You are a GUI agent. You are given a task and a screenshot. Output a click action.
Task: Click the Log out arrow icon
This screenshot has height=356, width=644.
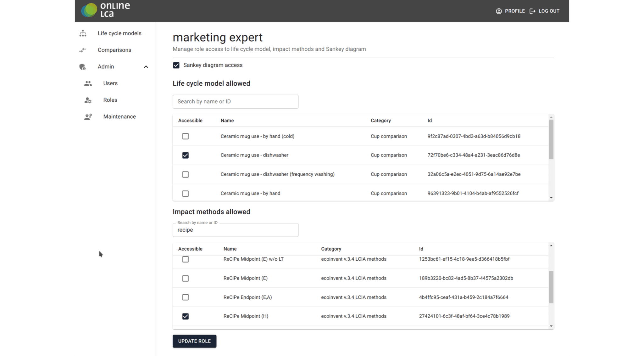coord(532,11)
